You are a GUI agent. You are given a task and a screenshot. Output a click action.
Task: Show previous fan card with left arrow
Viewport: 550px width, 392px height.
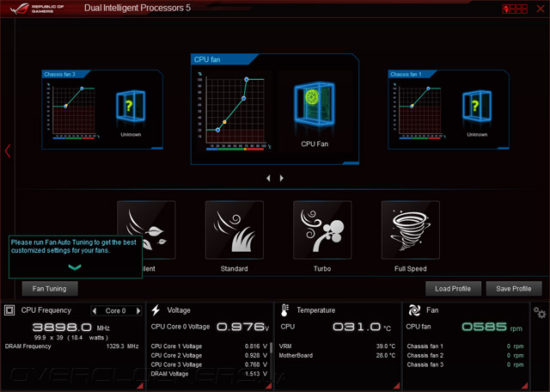coord(268,178)
